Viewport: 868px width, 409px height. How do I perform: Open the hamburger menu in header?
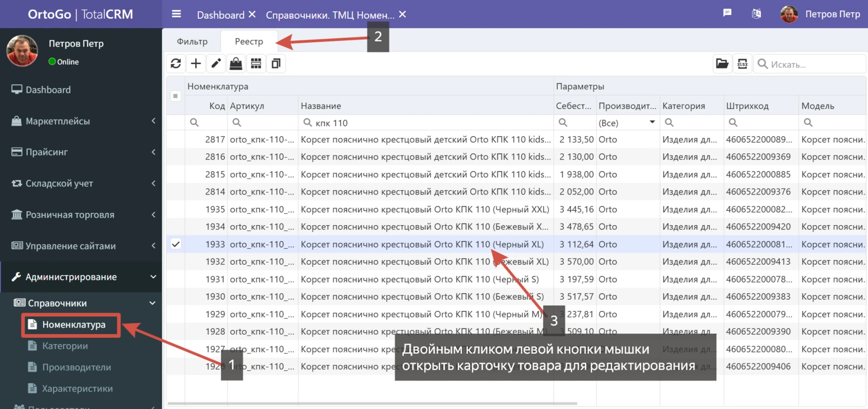pos(176,14)
